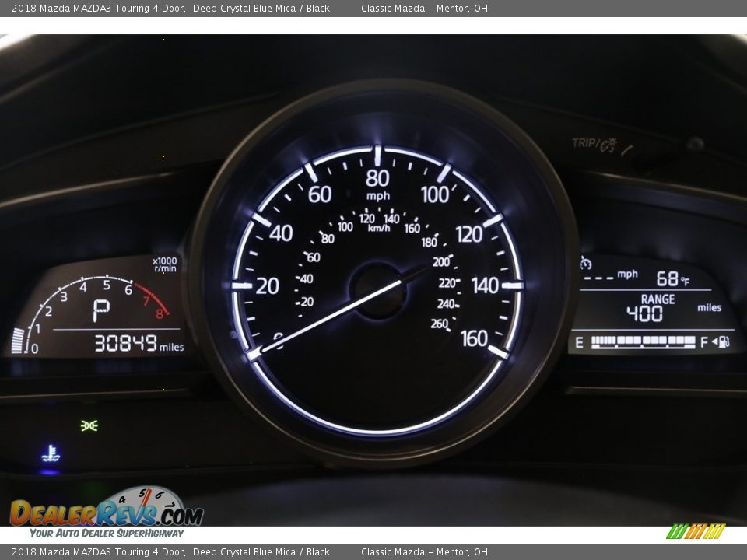
Task: Click the 68°F outside temperature display
Action: click(672, 278)
